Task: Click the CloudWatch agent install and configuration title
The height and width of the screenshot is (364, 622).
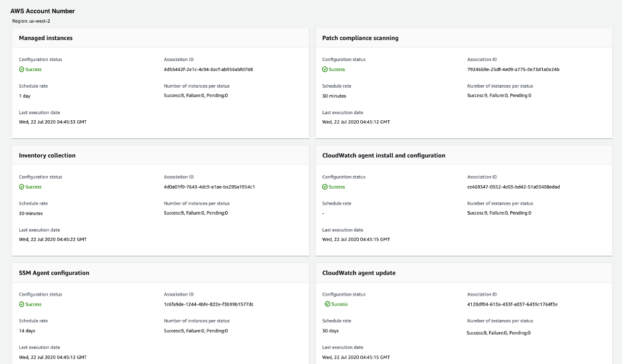Action: (383, 155)
